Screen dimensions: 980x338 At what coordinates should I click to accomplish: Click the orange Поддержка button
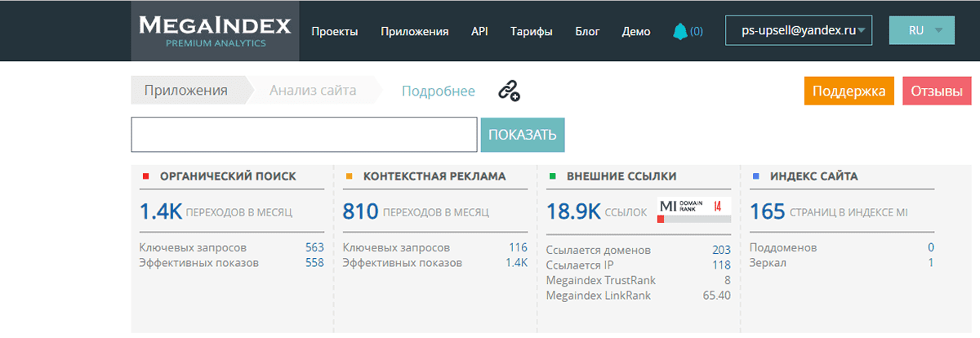(x=849, y=91)
